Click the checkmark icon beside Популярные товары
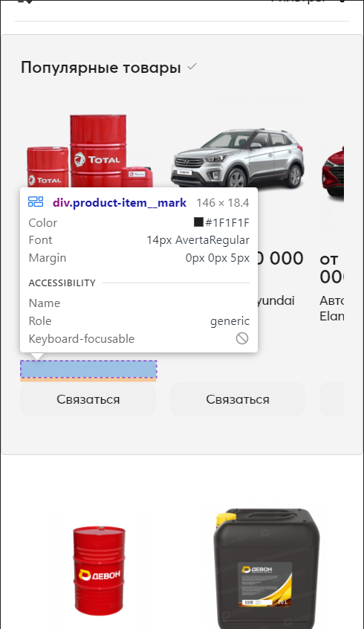Image resolution: width=364 pixels, height=629 pixels. click(192, 67)
